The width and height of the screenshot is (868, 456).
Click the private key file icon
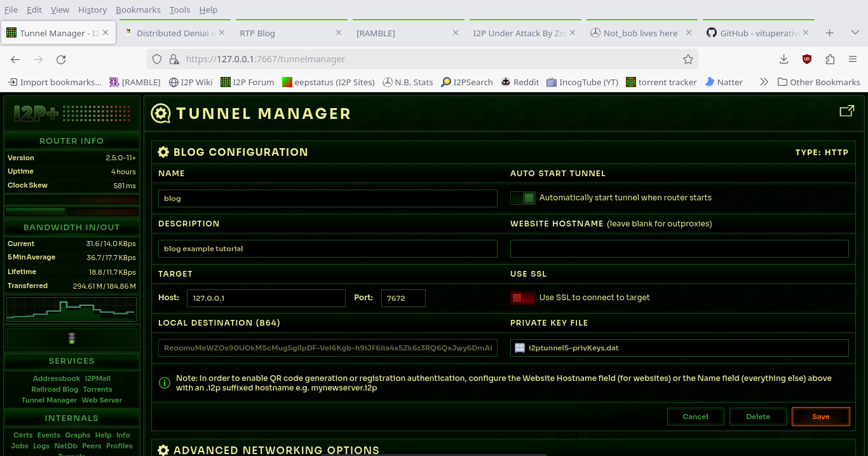click(x=520, y=348)
